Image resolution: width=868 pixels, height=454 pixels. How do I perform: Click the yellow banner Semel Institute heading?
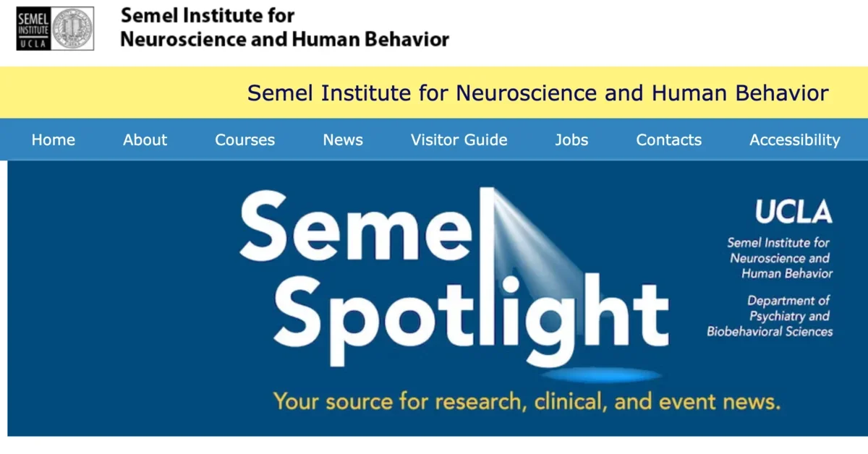coord(538,93)
